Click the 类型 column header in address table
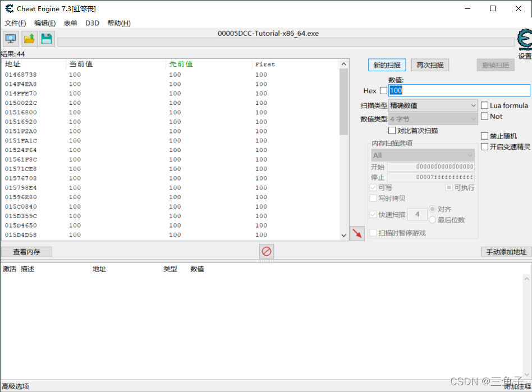532x392 pixels. click(x=170, y=269)
